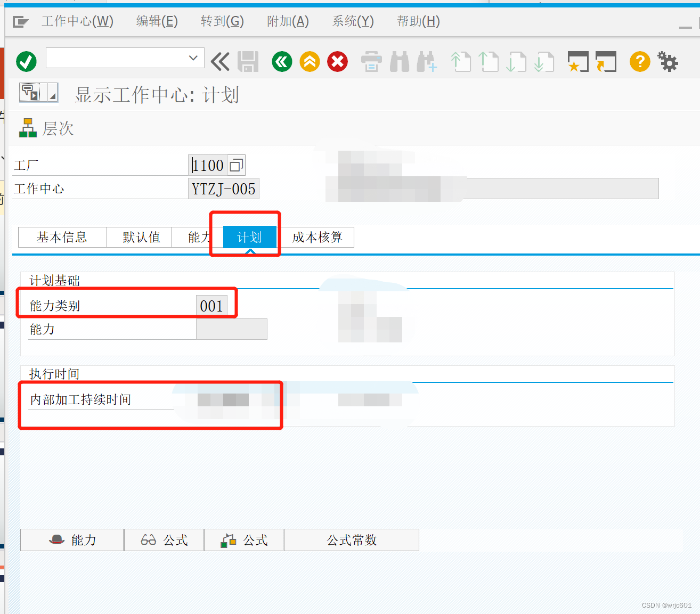The height and width of the screenshot is (614, 700).
Task: Click the Find Next icon
Action: tap(427, 61)
